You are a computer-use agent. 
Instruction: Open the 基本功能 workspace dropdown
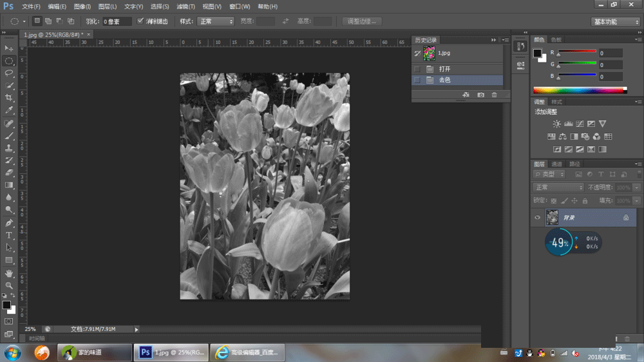tap(615, 21)
